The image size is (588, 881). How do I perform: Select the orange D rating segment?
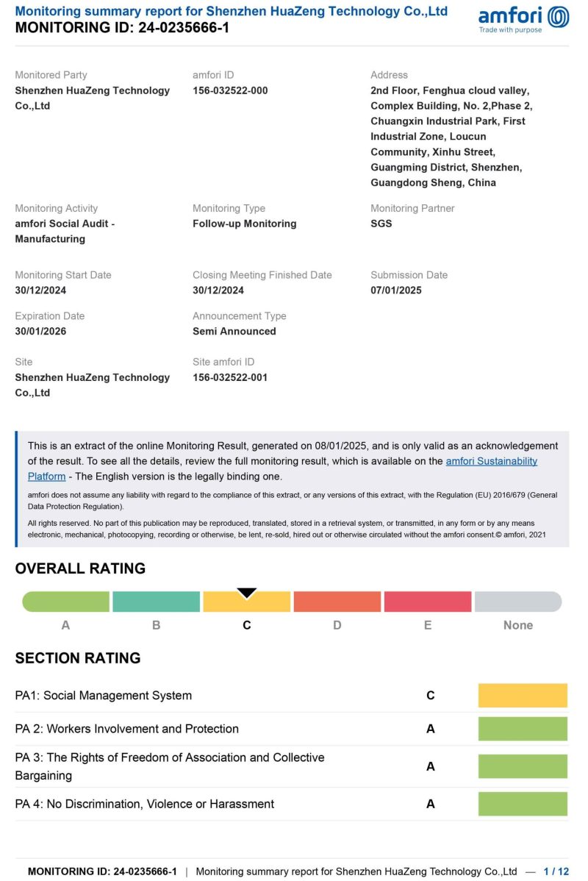tap(337, 602)
